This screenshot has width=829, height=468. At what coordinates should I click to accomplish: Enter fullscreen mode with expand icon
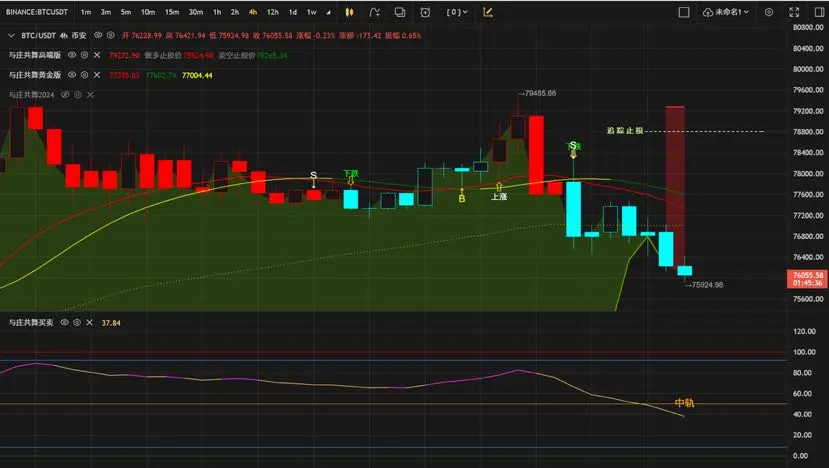[794, 12]
